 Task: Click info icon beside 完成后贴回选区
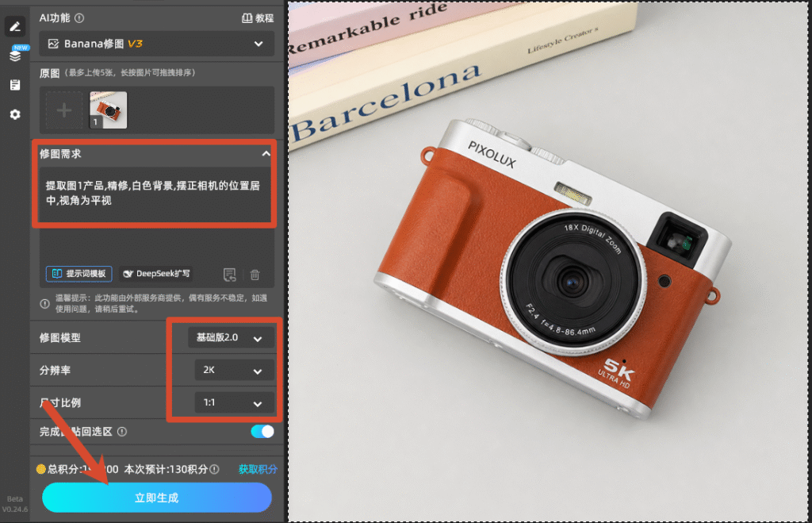(122, 431)
